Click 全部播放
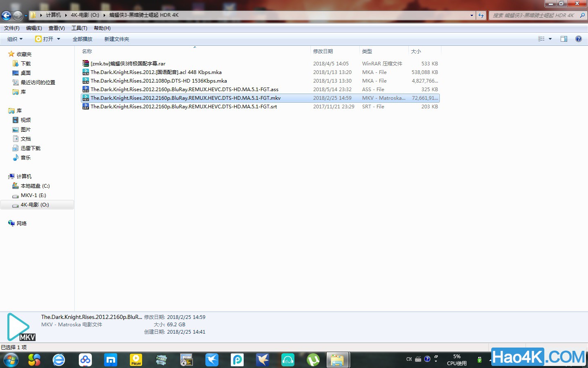This screenshot has height=368, width=588. (x=82, y=39)
